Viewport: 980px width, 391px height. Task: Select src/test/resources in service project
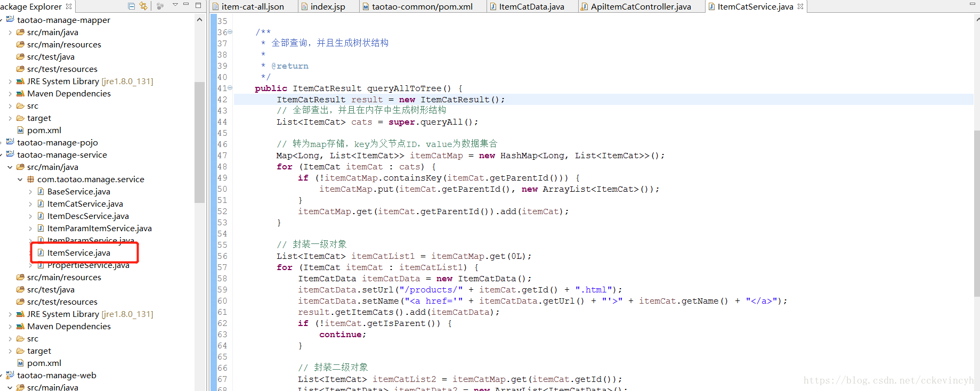(62, 302)
